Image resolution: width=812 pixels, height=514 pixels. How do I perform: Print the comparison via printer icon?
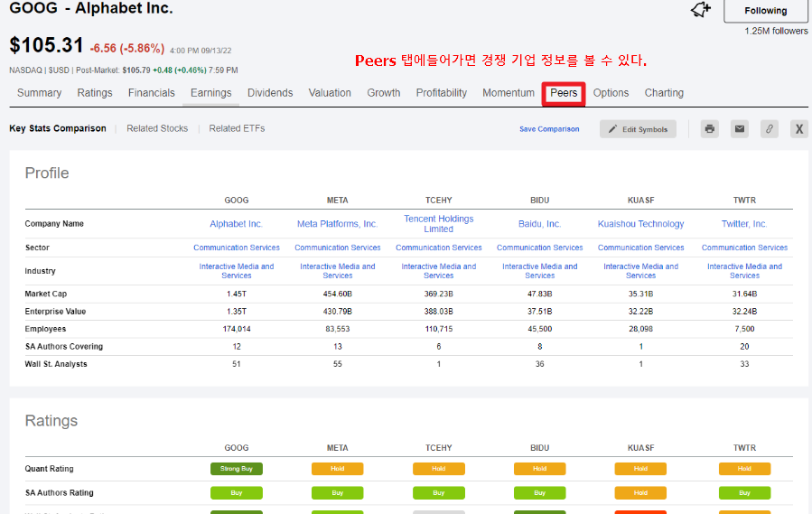(709, 129)
